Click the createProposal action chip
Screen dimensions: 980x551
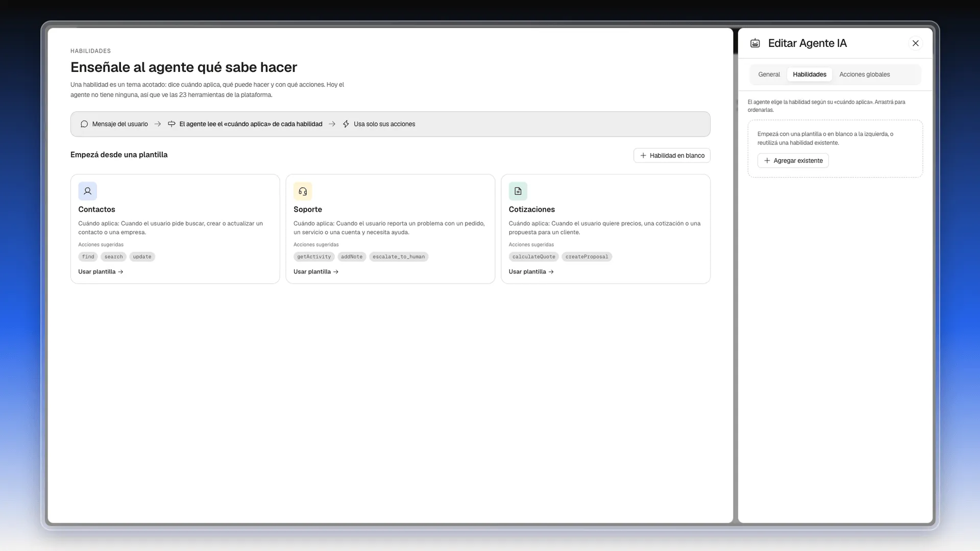586,257
